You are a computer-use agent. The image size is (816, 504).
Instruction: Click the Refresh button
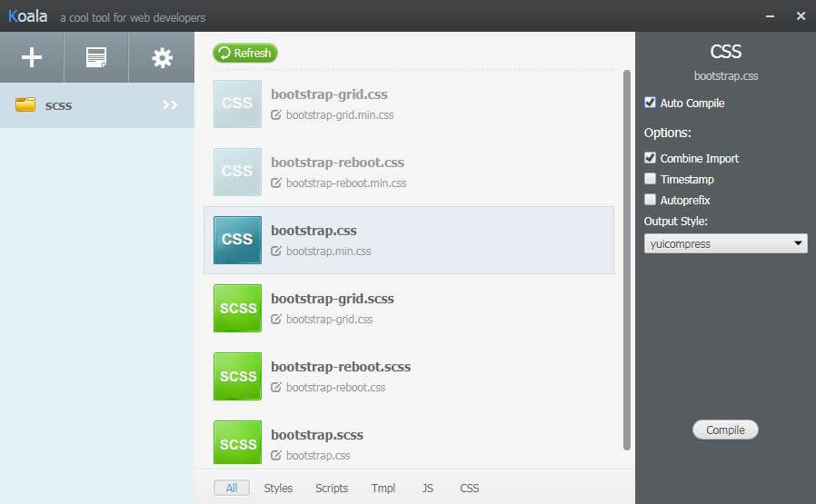coord(245,53)
